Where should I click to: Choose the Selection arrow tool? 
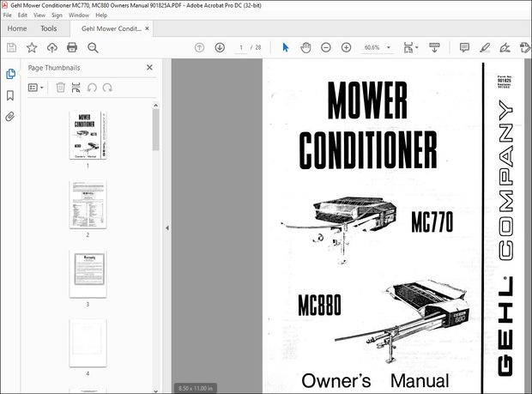pos(286,47)
